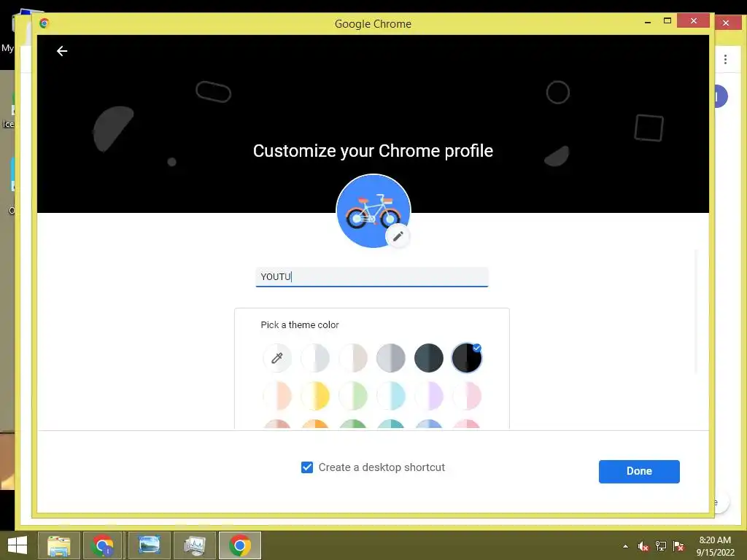Open the system monitor taskbar icon
The height and width of the screenshot is (560, 747).
(195, 545)
